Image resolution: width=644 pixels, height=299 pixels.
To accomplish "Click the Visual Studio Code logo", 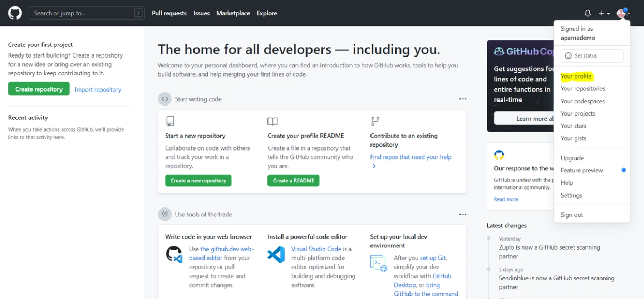I will coord(276,255).
